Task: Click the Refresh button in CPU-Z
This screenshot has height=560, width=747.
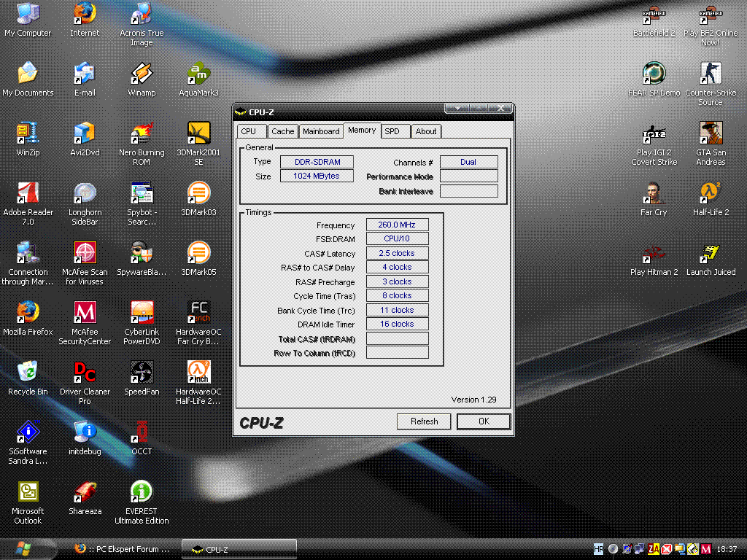Action: click(424, 421)
